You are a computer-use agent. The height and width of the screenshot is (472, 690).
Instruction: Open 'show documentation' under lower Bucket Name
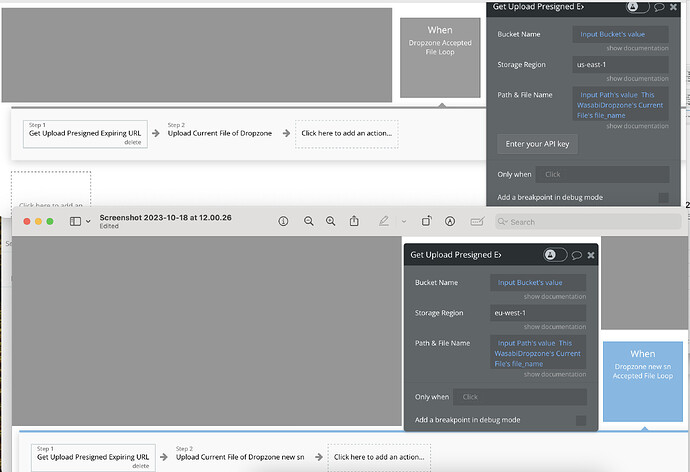[555, 296]
